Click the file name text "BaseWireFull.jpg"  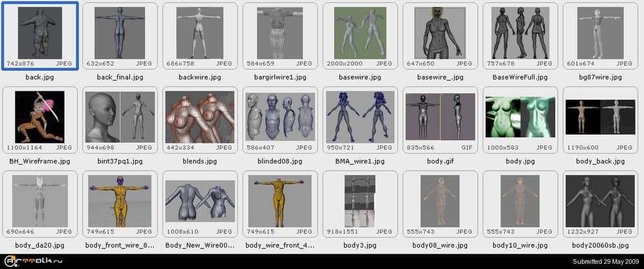pos(520,77)
